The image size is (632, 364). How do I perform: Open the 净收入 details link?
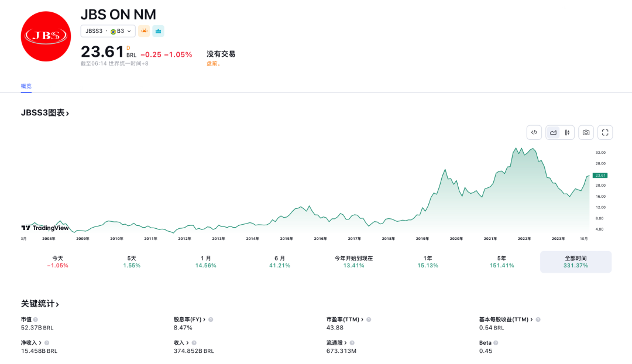[x=31, y=343]
